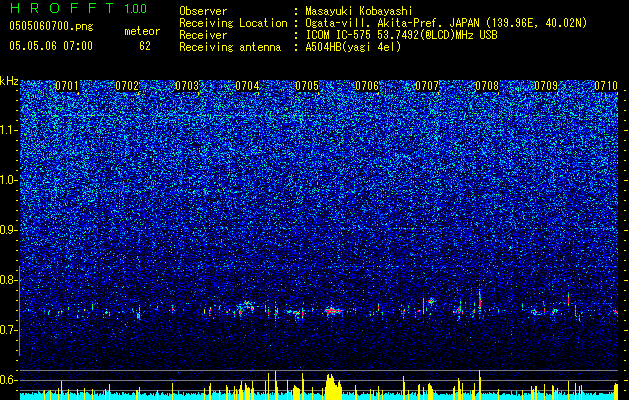Click the 0.7 kHz axis label
Viewport: 629px width, 400px height.
pos(9,330)
